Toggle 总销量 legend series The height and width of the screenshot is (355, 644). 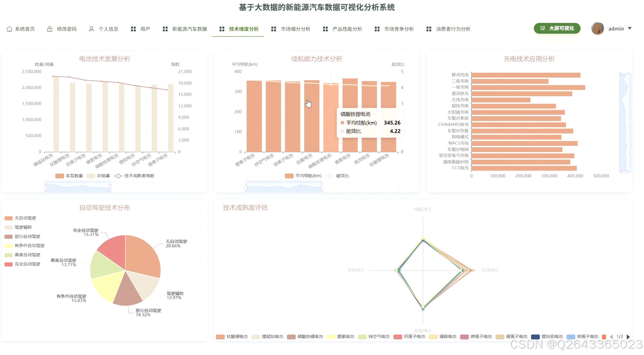[98, 176]
